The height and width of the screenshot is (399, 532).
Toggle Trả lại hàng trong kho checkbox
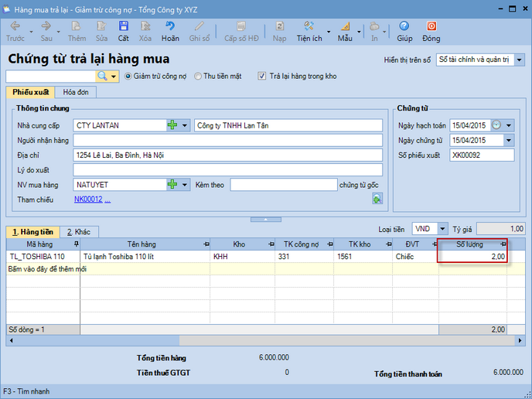261,76
